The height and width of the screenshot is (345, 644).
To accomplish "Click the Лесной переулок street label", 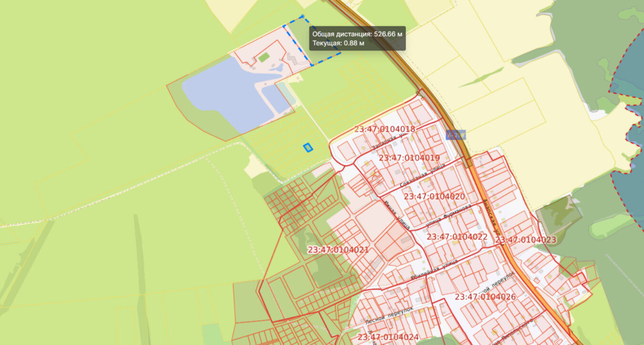I will click(x=388, y=314).
